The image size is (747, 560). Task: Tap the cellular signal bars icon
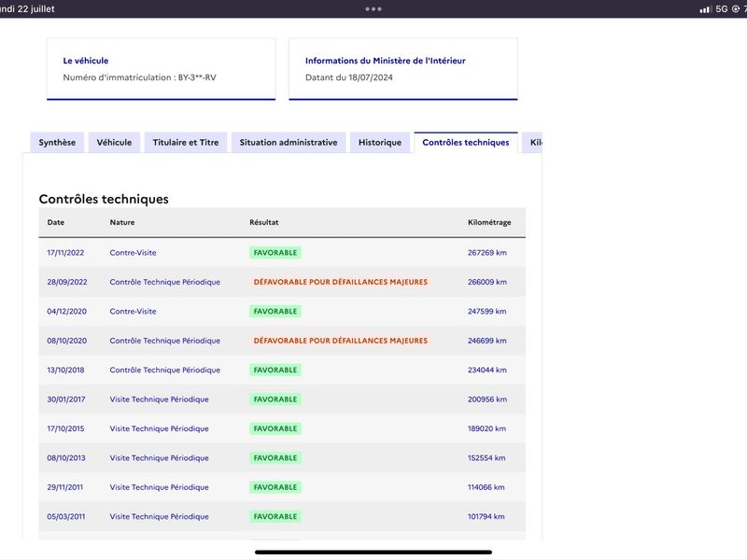coord(706,9)
